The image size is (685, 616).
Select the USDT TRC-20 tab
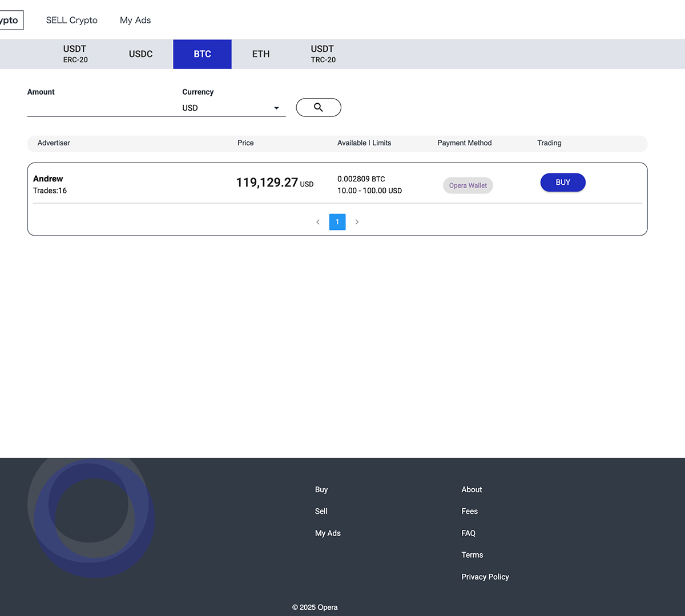[323, 54]
